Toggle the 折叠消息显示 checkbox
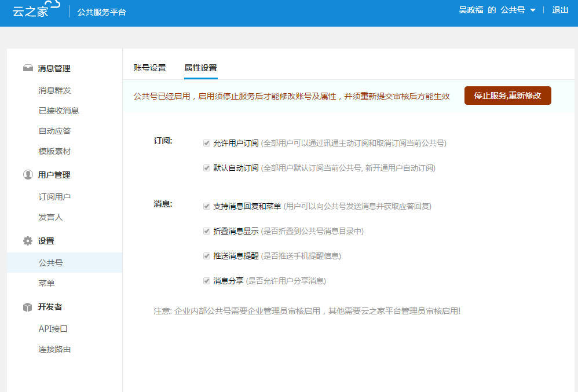 coord(207,231)
